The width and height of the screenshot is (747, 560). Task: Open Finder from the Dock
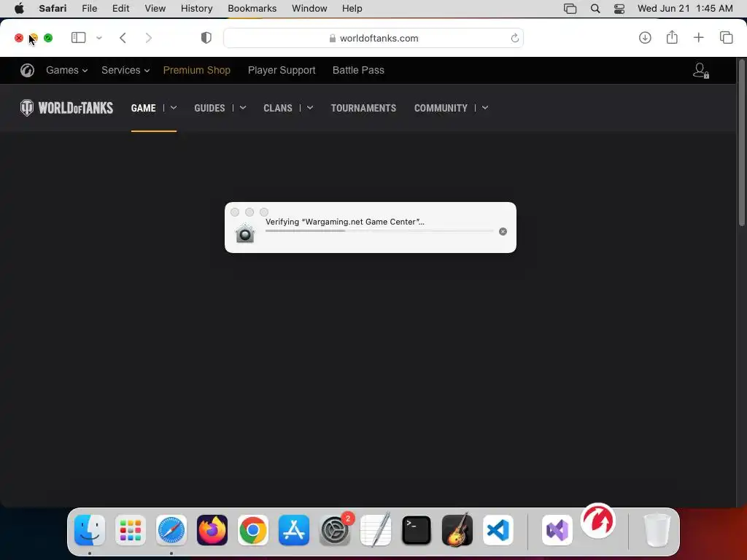(90, 530)
